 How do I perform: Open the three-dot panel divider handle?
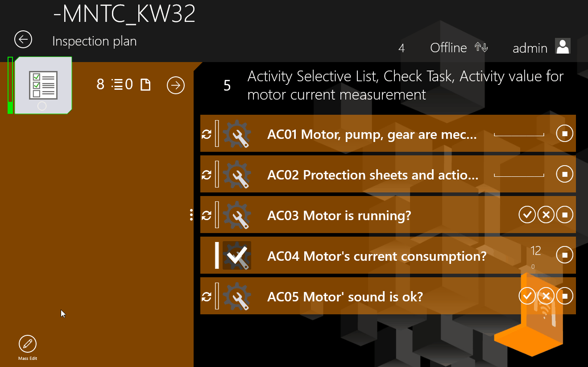coord(191,215)
